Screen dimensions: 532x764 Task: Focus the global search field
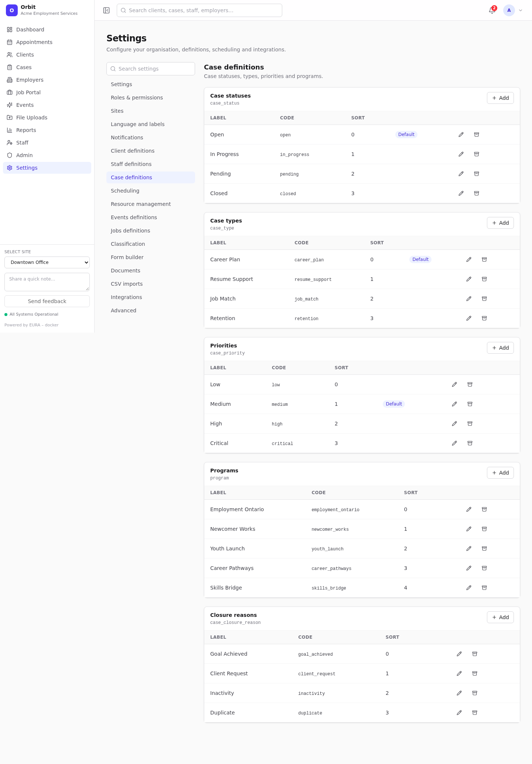[199, 10]
